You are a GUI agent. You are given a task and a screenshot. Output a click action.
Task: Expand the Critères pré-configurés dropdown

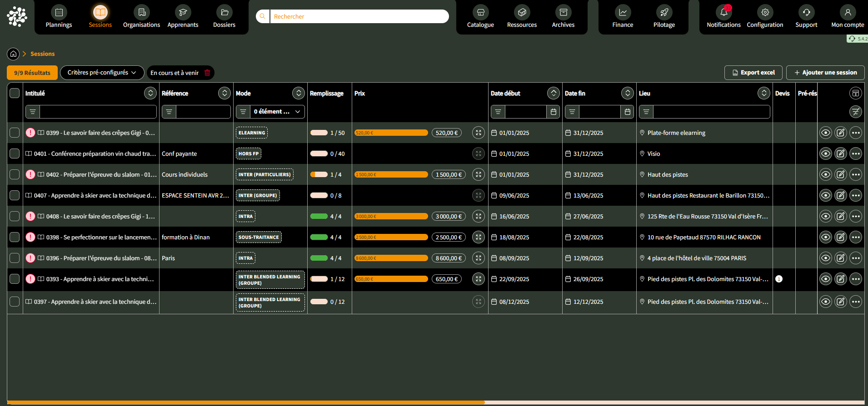pos(102,73)
